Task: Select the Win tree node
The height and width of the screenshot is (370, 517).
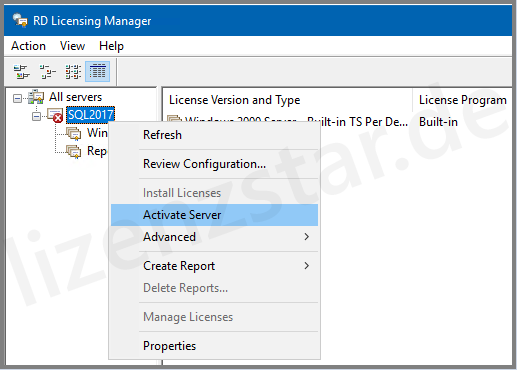Action: (x=97, y=133)
